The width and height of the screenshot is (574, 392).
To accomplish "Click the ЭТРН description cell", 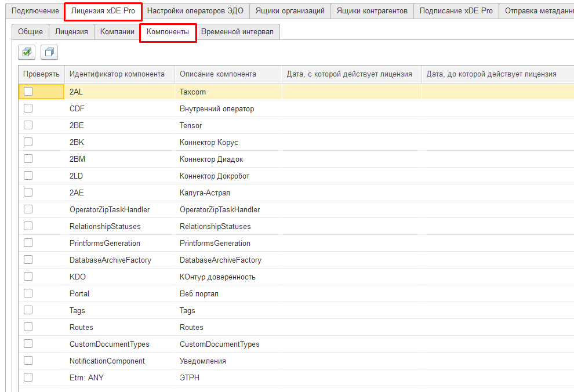I will point(228,378).
